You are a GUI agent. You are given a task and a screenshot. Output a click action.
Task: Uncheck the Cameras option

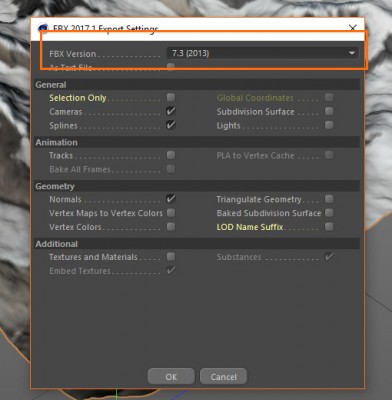[171, 111]
